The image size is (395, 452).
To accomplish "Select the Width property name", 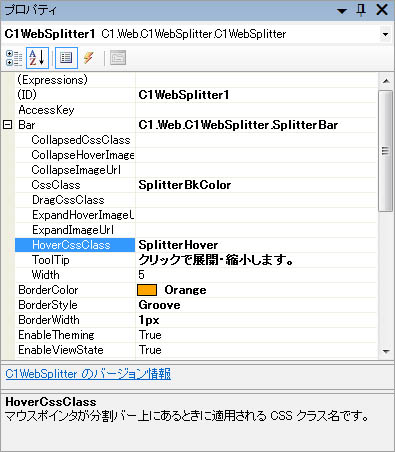I will [x=46, y=275].
